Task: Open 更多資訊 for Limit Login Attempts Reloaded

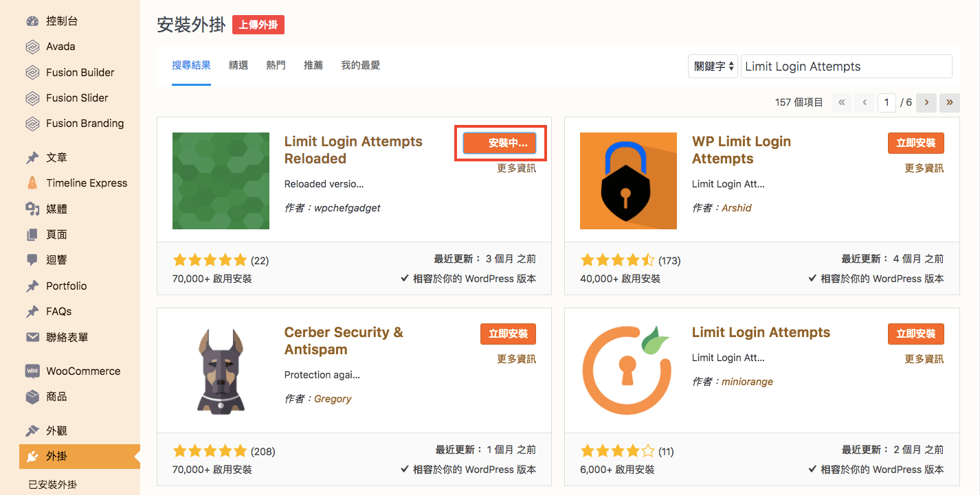Action: click(517, 168)
